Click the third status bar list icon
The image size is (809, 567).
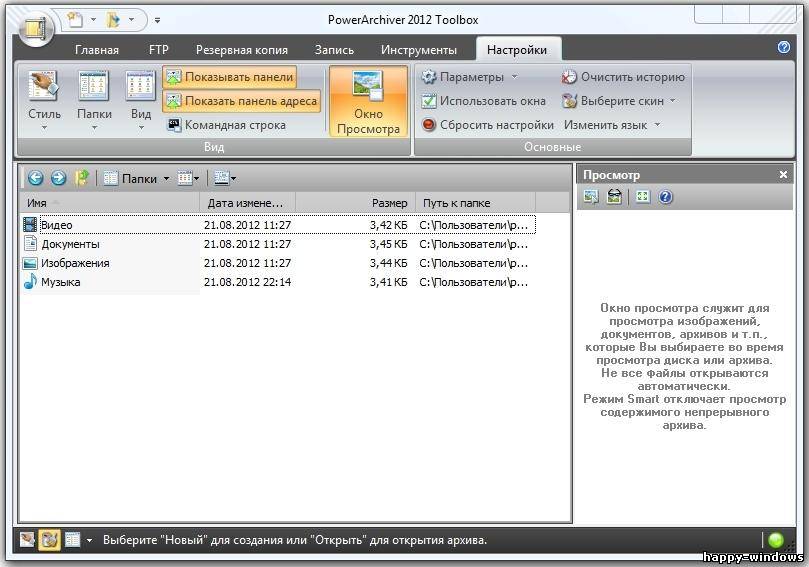pos(72,540)
